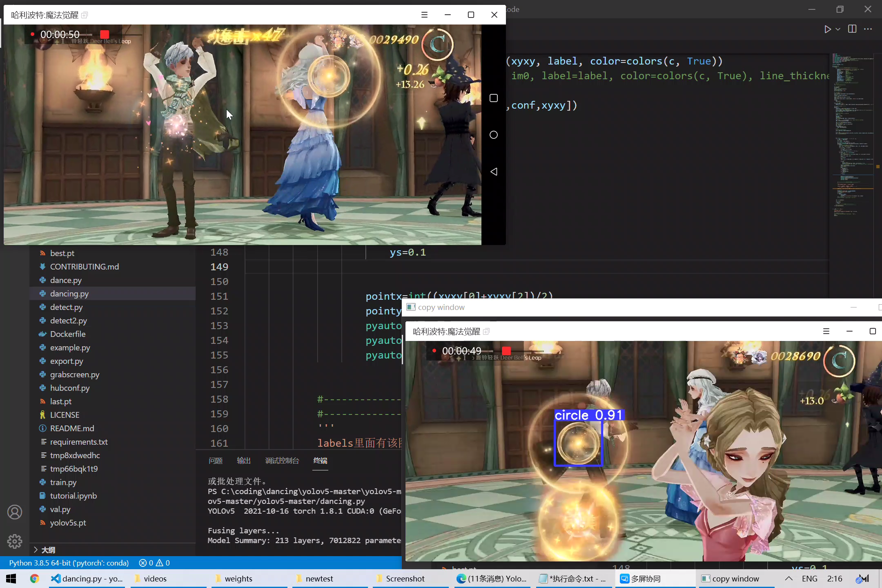Open the hamburger menu in the phone window
Screen dimensions: 882x588
click(424, 15)
